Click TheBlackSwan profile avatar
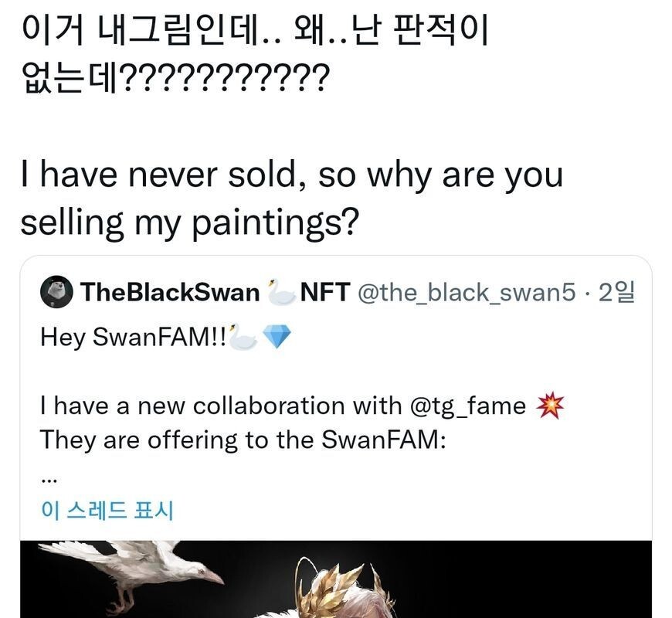Screen dimensions: 672x618 coord(57,292)
